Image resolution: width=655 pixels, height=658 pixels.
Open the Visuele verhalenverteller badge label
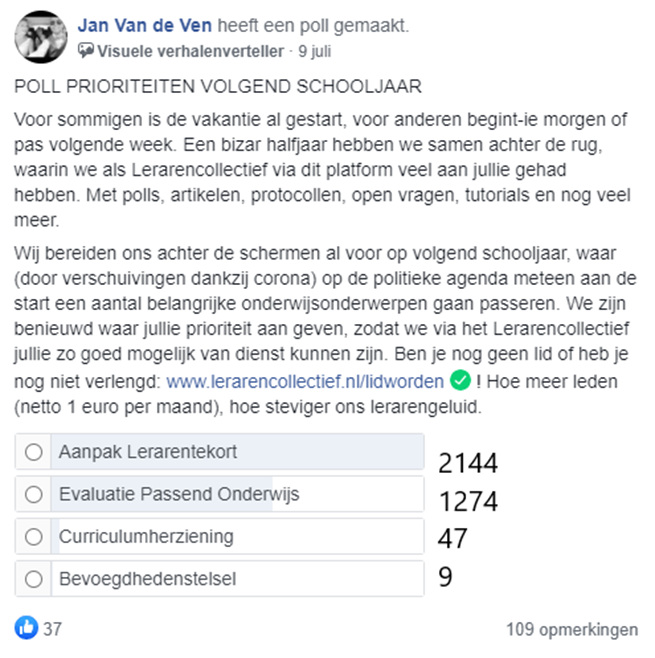point(190,51)
